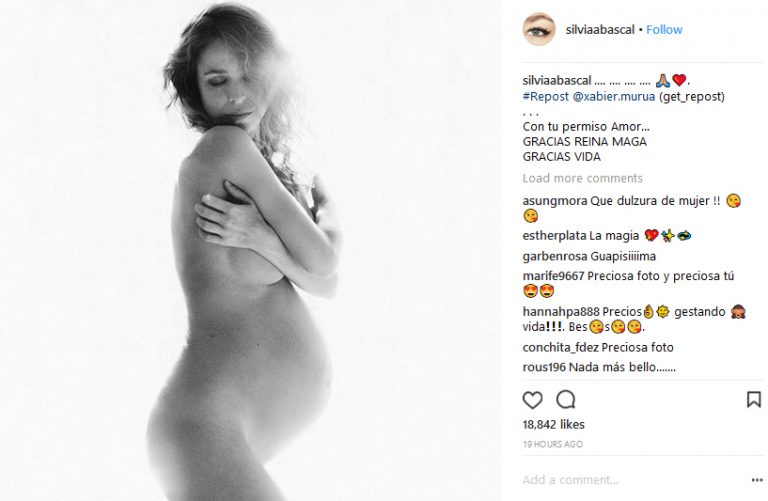Open rous196's profile link
Viewport: 768px width, 501px height.
click(544, 367)
